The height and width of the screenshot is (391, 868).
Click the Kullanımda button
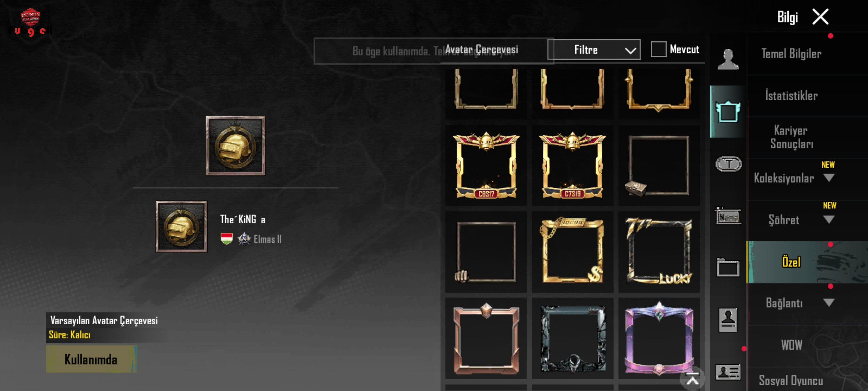pos(91,359)
